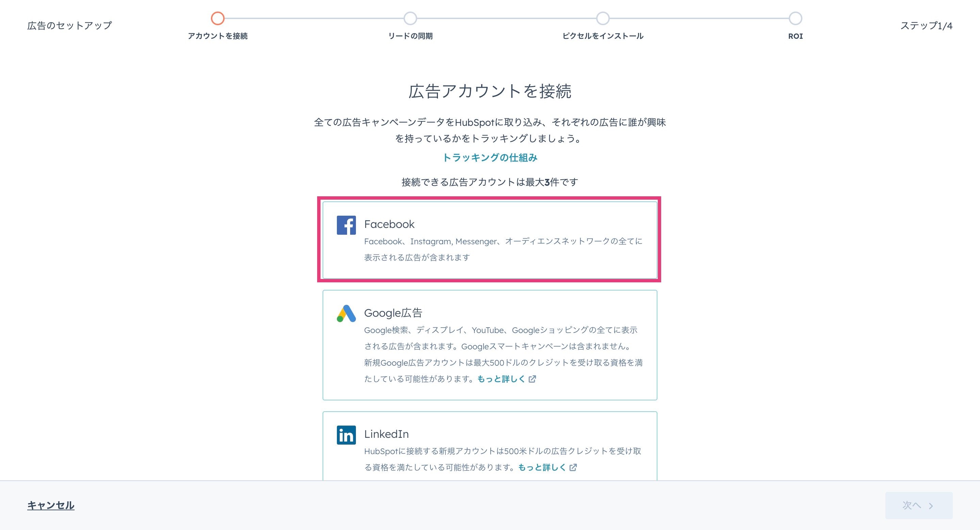This screenshot has width=980, height=530.
Task: Click the ステップ1/4 indicator text
Action: click(926, 26)
